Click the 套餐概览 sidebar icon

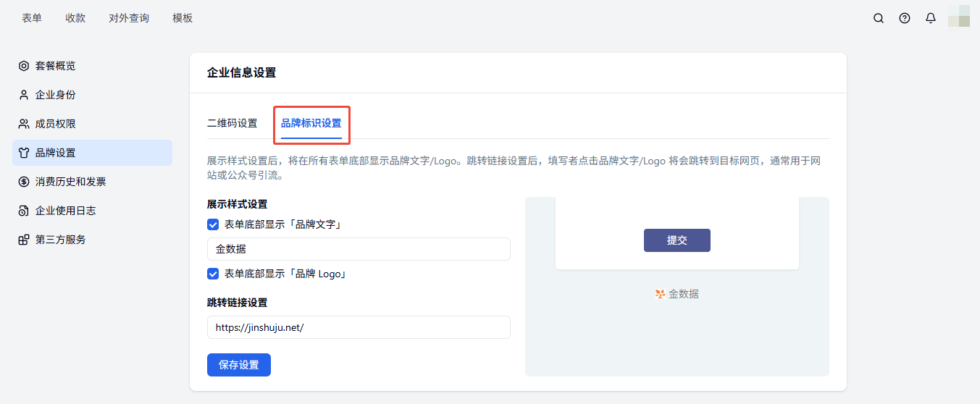(24, 66)
